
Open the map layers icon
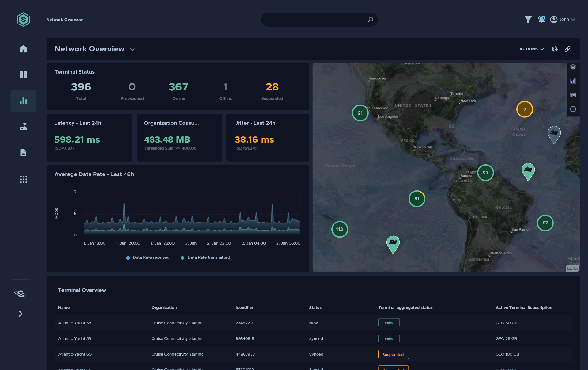(x=573, y=67)
